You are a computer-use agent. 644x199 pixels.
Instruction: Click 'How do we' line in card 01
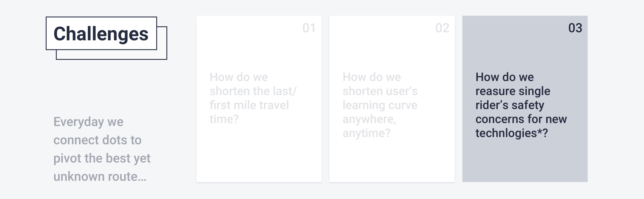click(x=239, y=77)
